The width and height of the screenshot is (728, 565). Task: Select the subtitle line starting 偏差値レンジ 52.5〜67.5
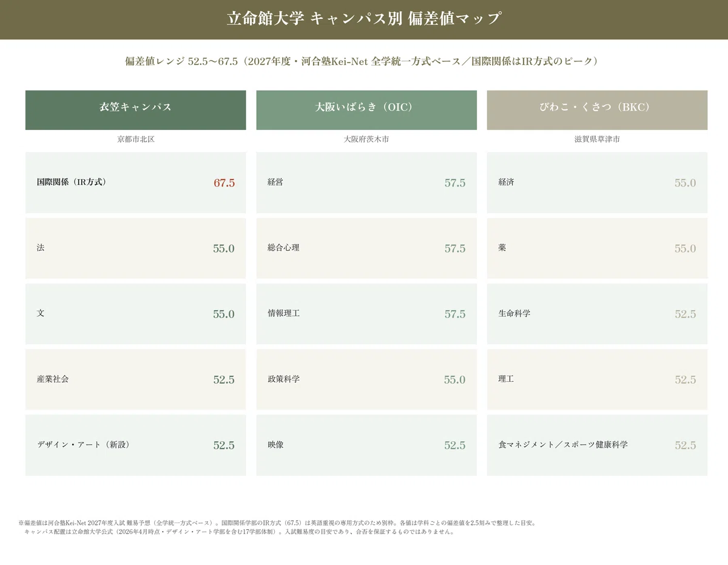pos(362,61)
